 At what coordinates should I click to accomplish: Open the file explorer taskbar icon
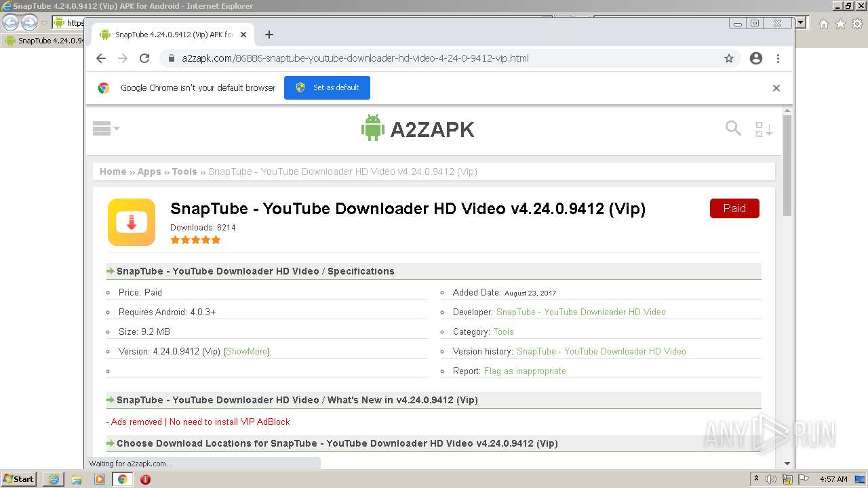77,479
